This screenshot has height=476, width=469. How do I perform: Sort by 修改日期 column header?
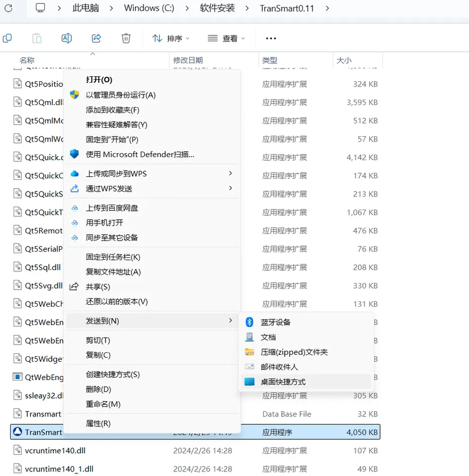click(188, 60)
